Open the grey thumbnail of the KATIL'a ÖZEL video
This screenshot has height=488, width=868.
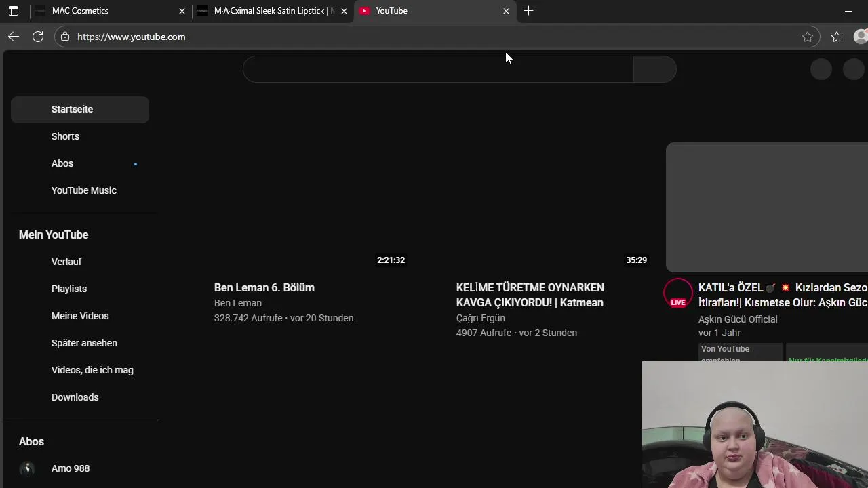[767, 207]
